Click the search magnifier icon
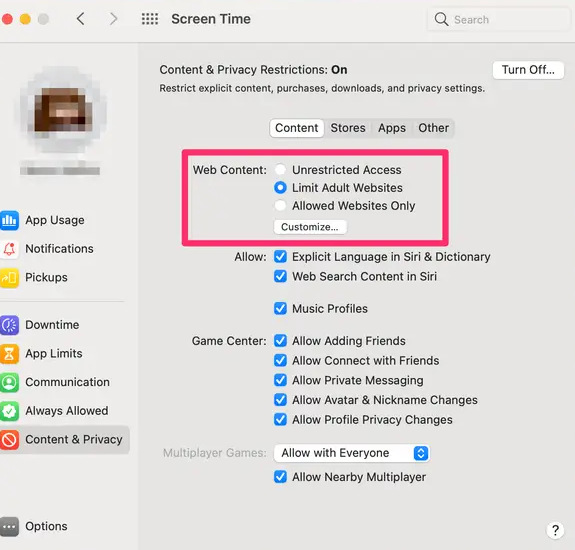 click(441, 19)
